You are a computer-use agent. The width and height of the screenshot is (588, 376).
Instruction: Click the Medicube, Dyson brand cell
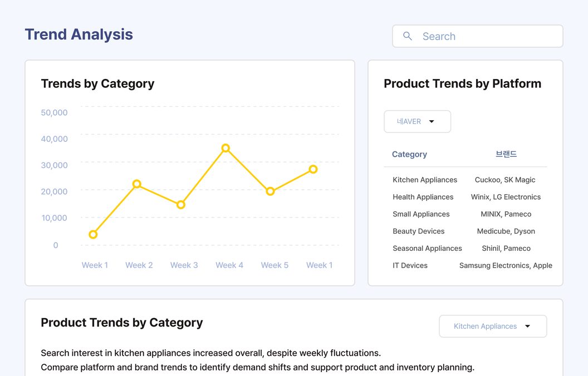tap(506, 231)
